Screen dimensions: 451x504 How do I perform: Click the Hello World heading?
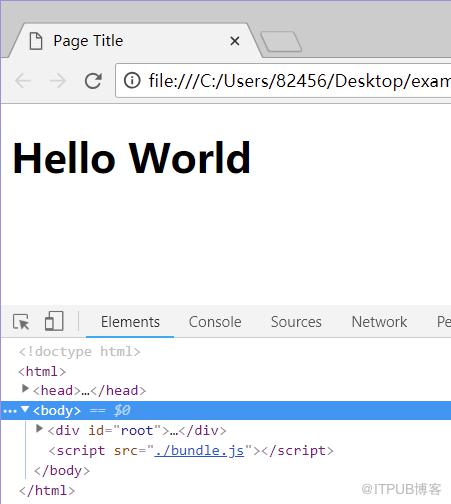pos(132,158)
